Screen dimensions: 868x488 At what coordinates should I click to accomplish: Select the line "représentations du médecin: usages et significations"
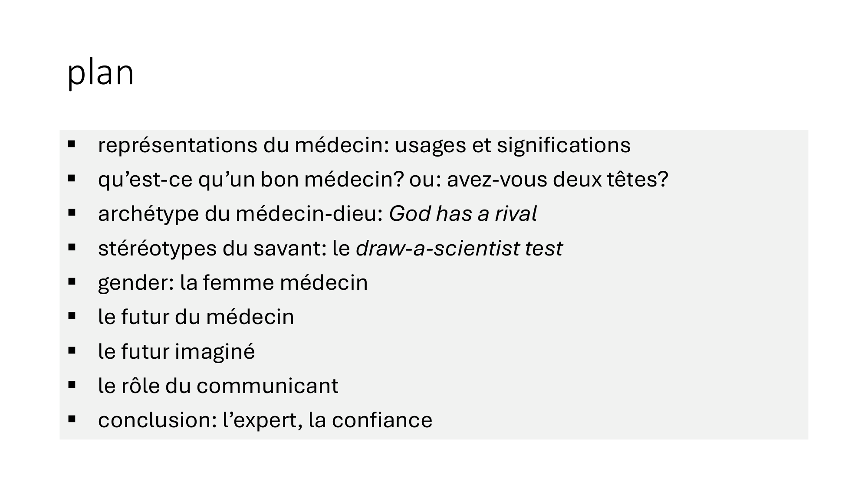364,145
